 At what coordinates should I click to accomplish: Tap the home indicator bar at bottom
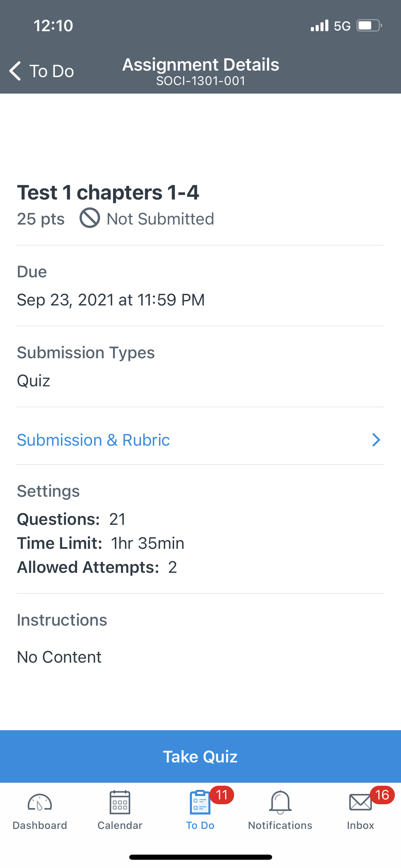(200, 857)
